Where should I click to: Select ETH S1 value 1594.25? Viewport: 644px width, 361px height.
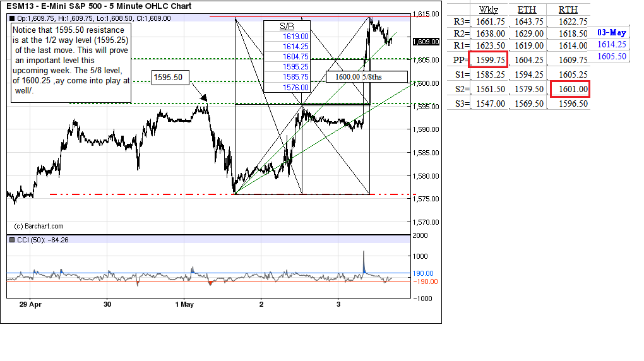(529, 74)
